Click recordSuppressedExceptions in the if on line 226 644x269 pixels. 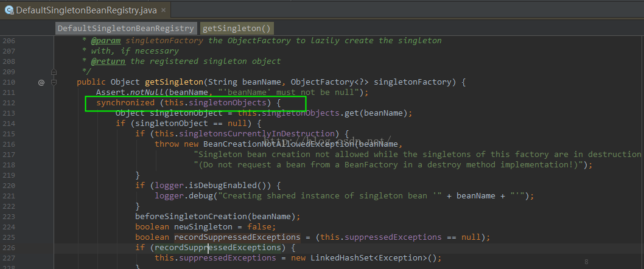click(218, 247)
